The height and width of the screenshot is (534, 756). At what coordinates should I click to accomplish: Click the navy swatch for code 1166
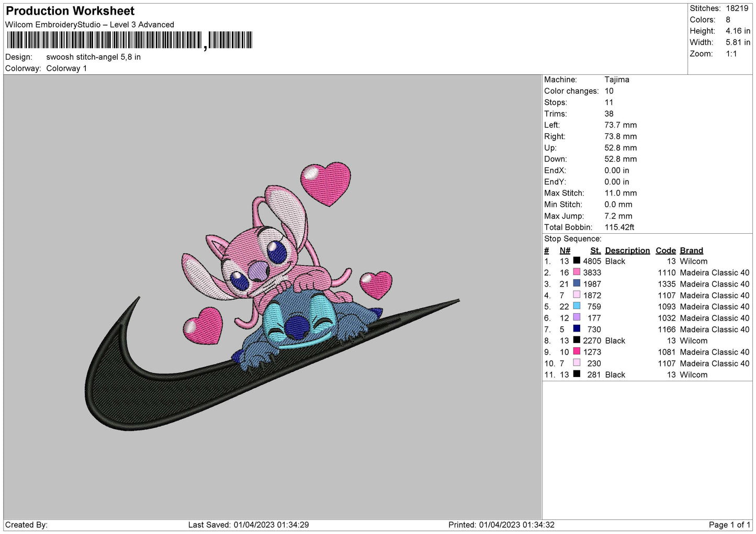577,329
